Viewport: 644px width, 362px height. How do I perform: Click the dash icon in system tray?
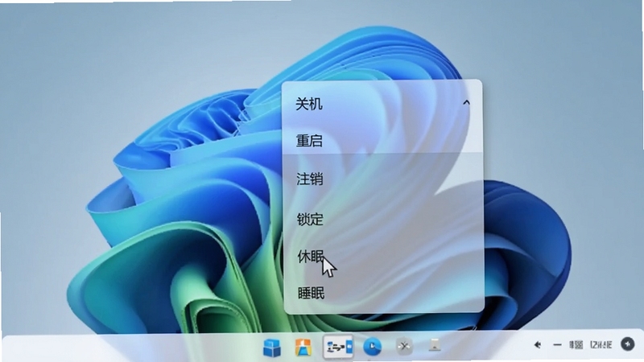(x=557, y=345)
